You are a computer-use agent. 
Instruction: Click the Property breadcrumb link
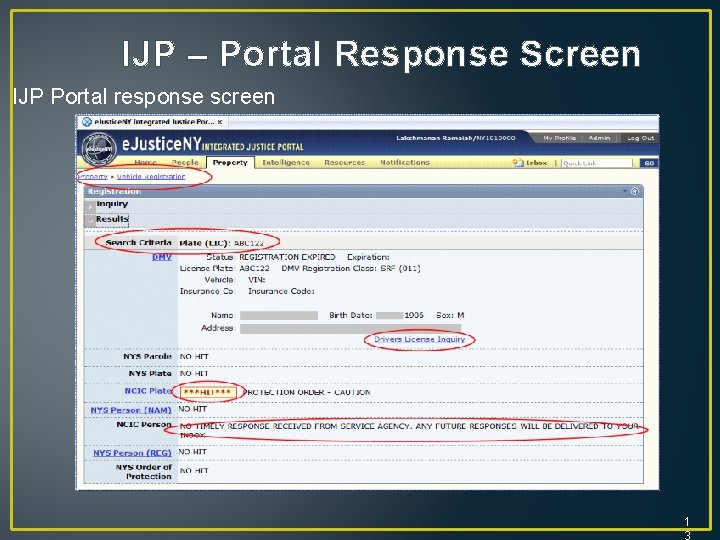point(93,176)
